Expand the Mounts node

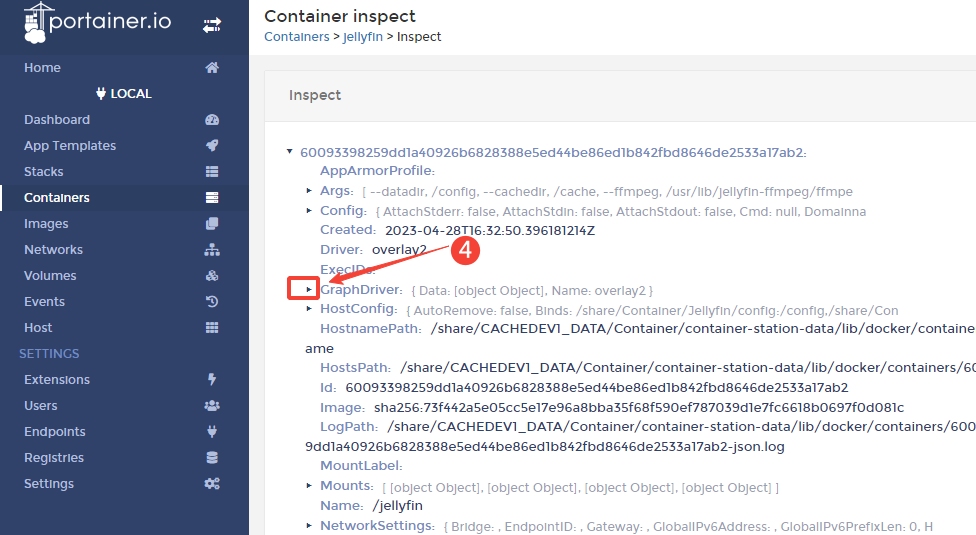(309, 485)
